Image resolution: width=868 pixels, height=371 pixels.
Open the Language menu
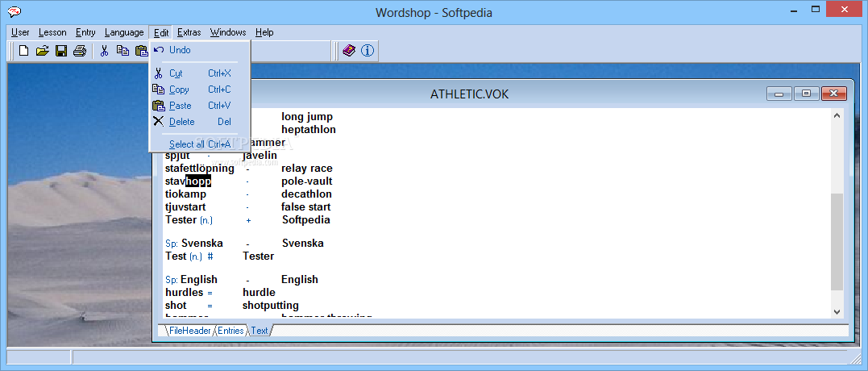click(124, 32)
